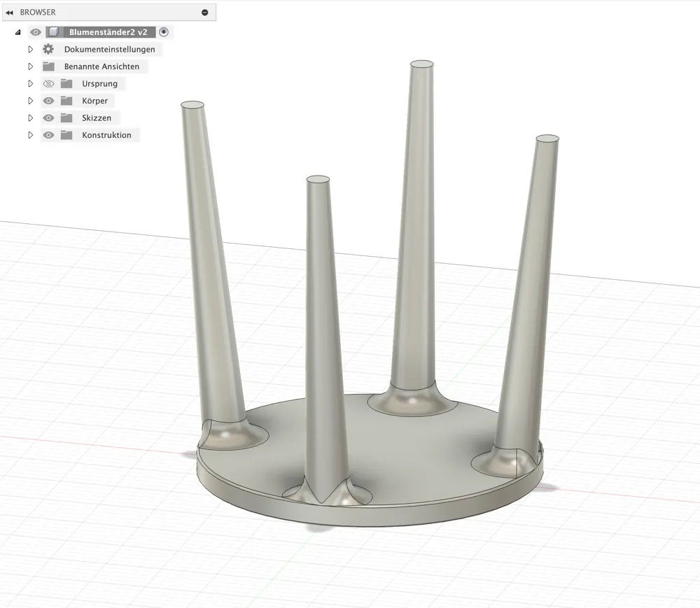Expand the Benannte Ansichten node
The image size is (700, 608).
[x=30, y=66]
